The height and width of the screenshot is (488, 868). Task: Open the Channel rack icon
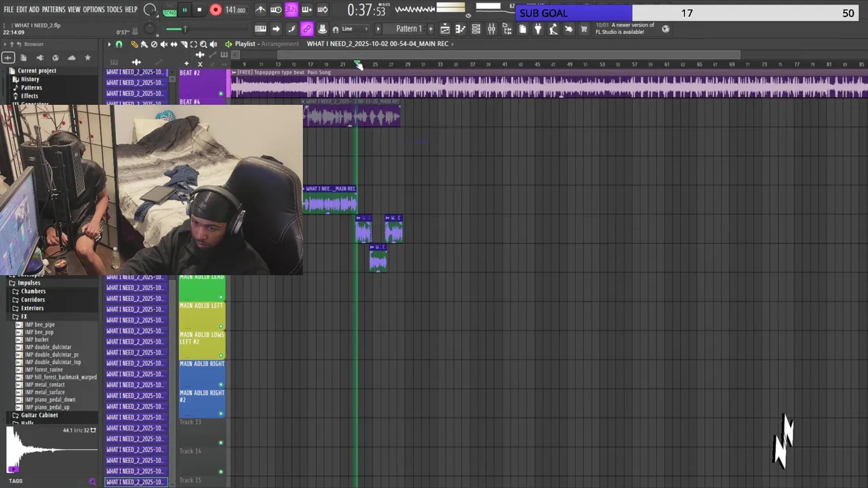(x=476, y=29)
